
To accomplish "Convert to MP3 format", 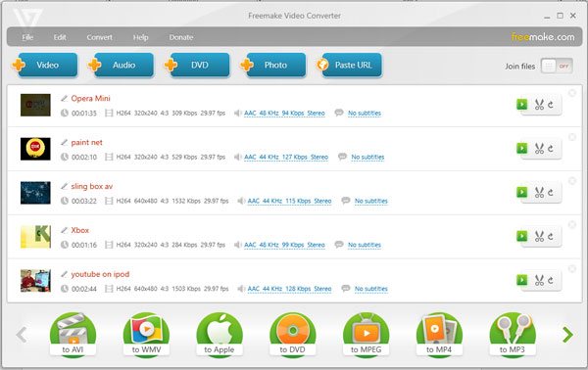I will coord(513,334).
